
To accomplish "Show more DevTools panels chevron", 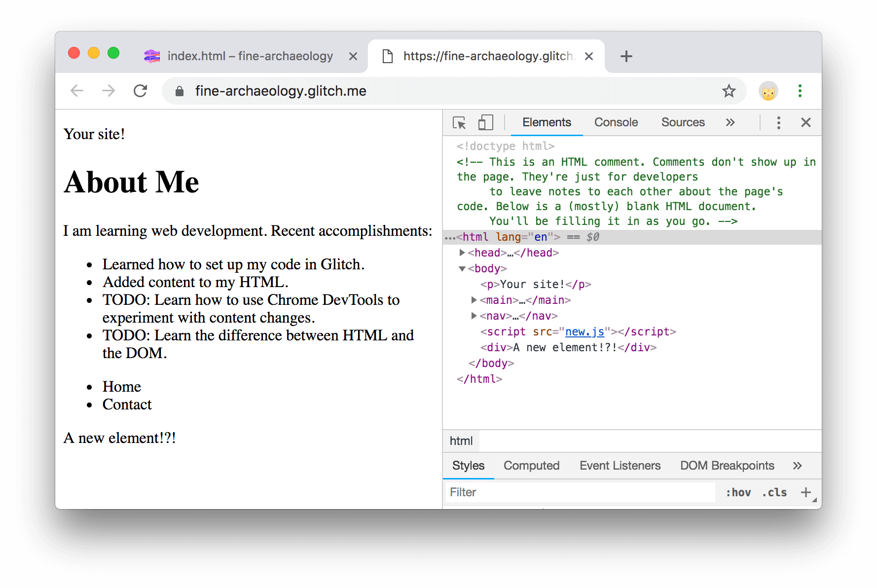I will pyautogui.click(x=731, y=122).
